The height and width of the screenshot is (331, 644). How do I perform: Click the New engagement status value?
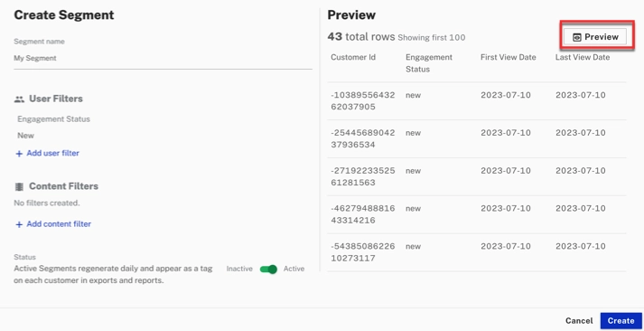[26, 136]
